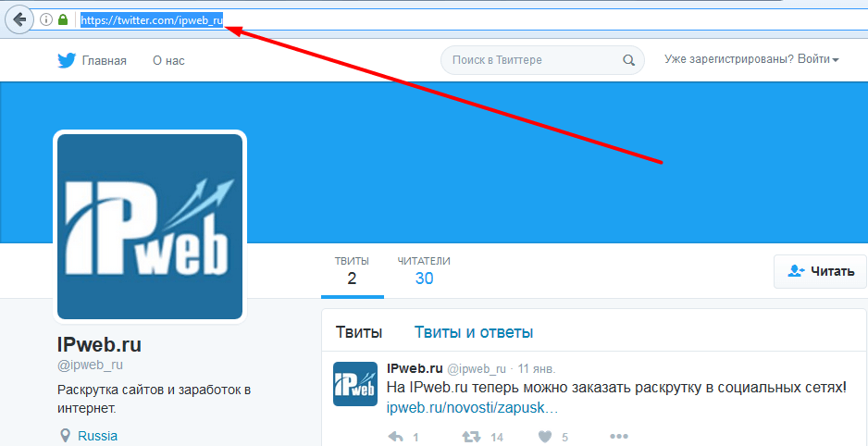868x446 pixels.
Task: Open the ipweb.ru/novosti link in tweet
Action: [472, 407]
